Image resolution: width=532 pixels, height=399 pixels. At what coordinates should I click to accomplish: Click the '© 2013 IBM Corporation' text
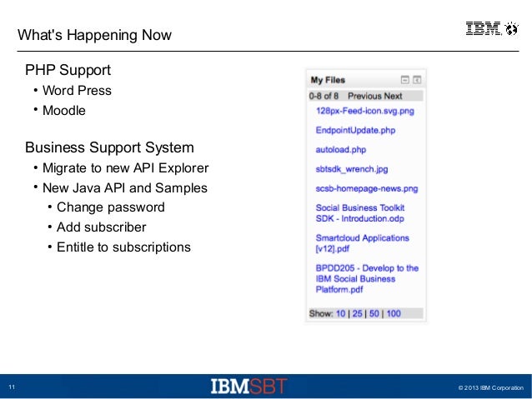click(x=491, y=387)
